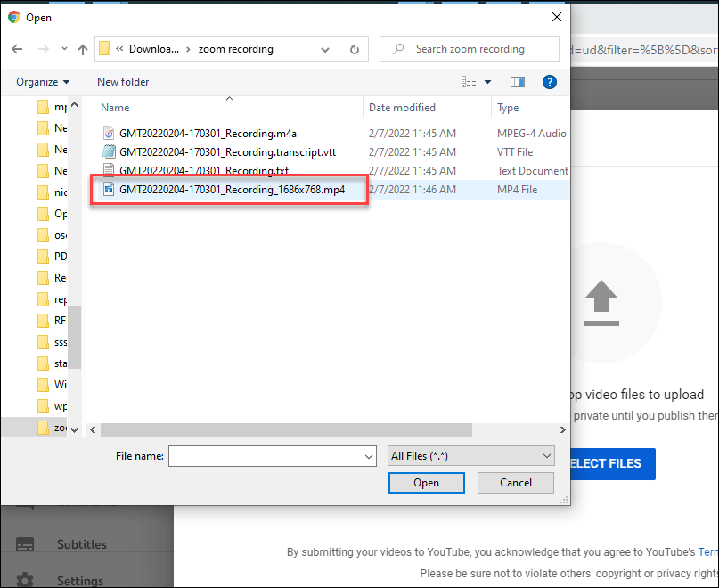The image size is (719, 588).
Task: Open YouTube's Terms link
Action: [x=708, y=552]
